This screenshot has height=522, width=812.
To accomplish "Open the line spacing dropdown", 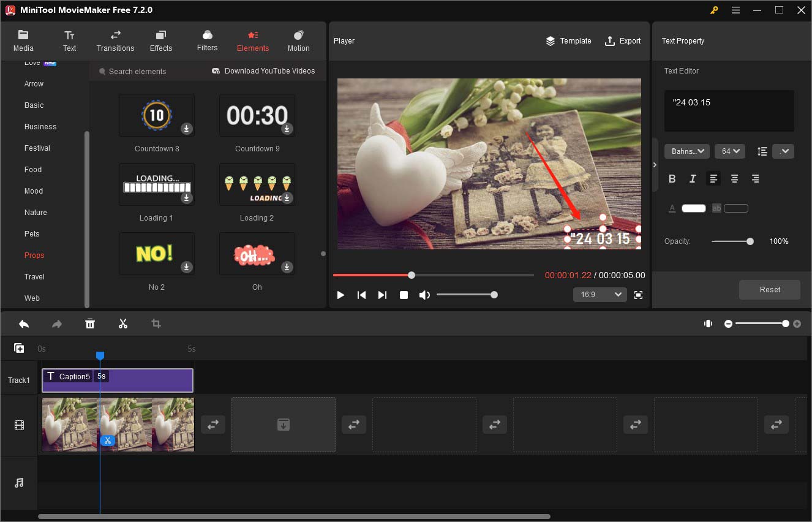I will tap(783, 151).
